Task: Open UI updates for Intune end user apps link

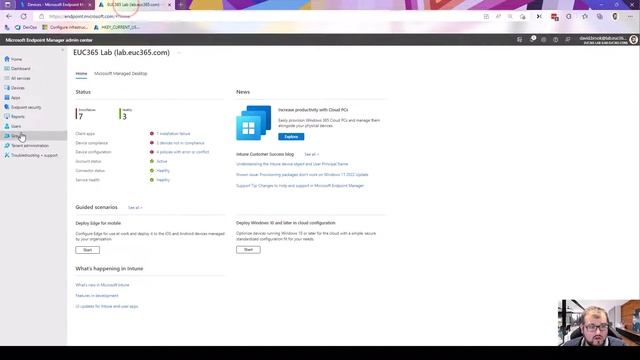Action: pyautogui.click(x=107, y=306)
